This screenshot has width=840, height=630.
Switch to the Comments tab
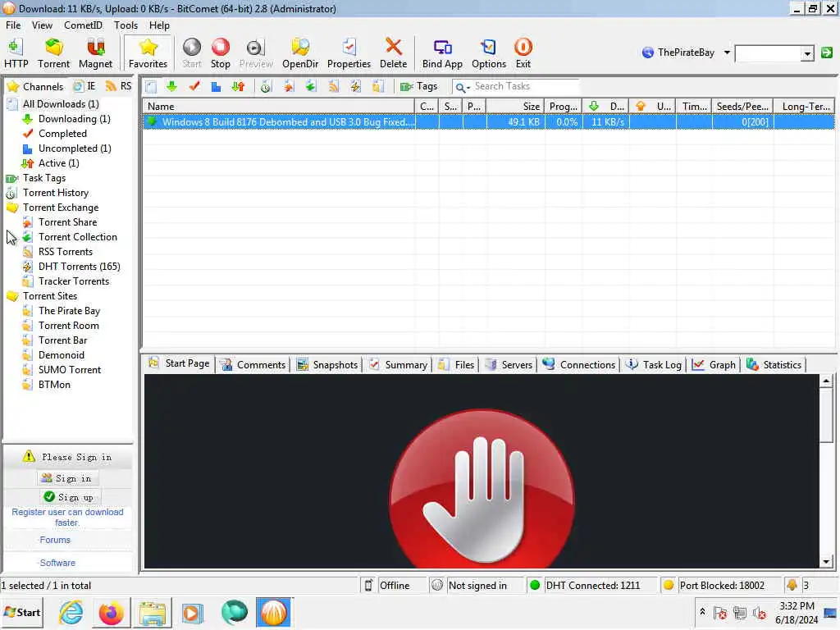point(253,365)
